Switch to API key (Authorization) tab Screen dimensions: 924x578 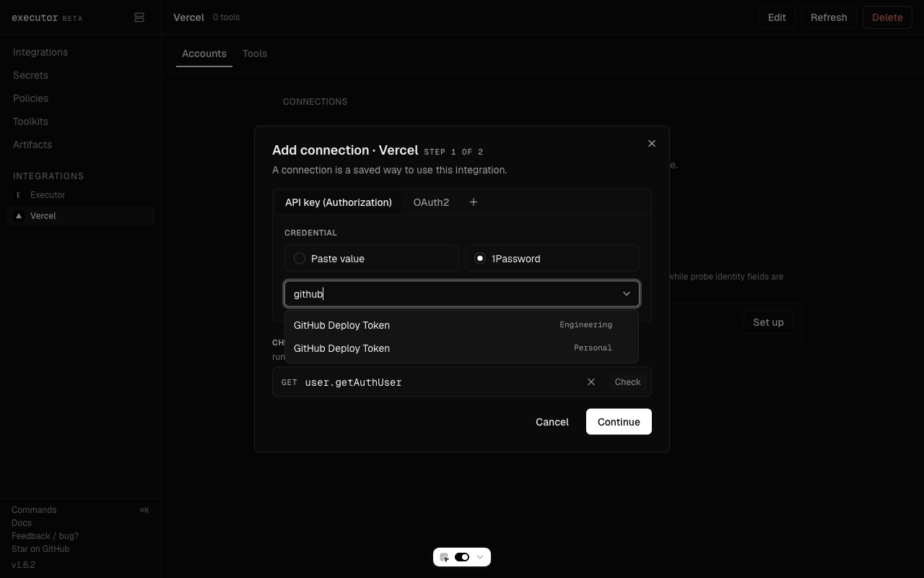click(x=339, y=202)
